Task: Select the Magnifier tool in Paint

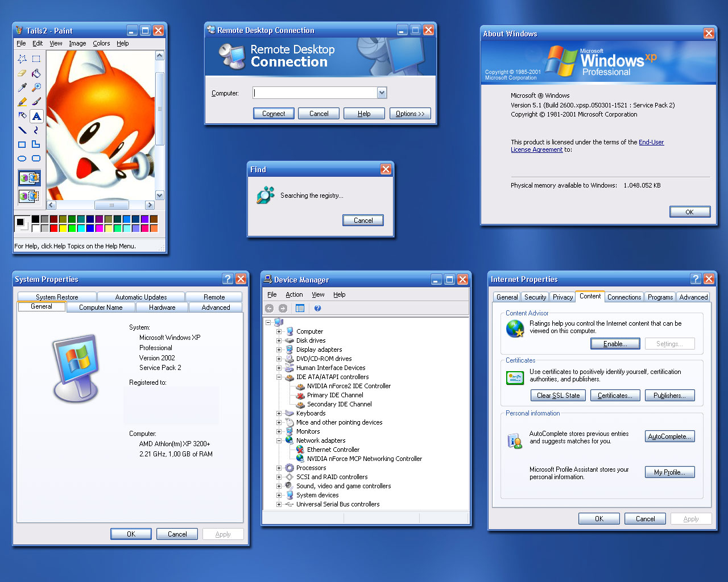Action: coord(36,86)
